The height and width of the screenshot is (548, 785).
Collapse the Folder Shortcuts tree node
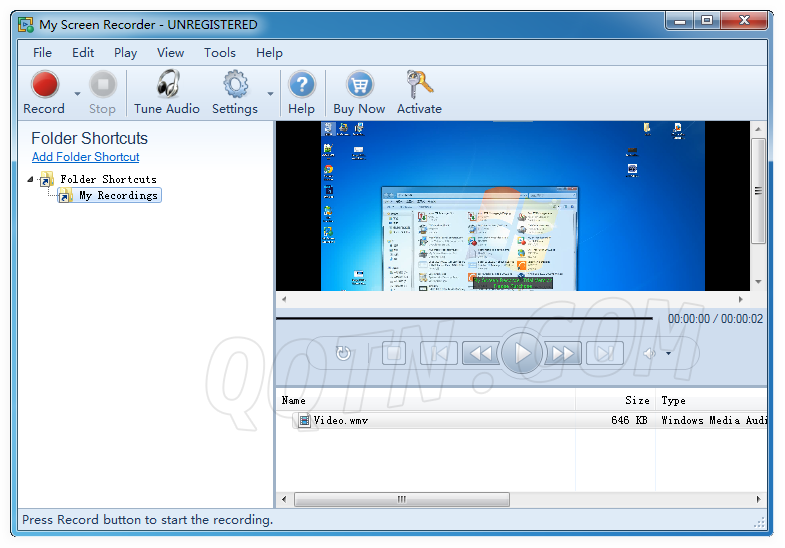point(30,180)
